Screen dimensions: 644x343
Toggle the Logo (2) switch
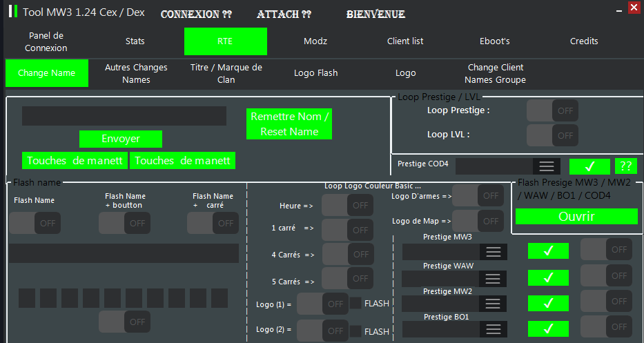point(322,331)
